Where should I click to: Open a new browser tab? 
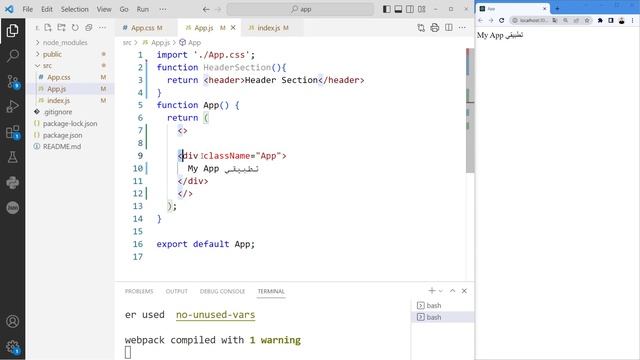click(x=558, y=8)
